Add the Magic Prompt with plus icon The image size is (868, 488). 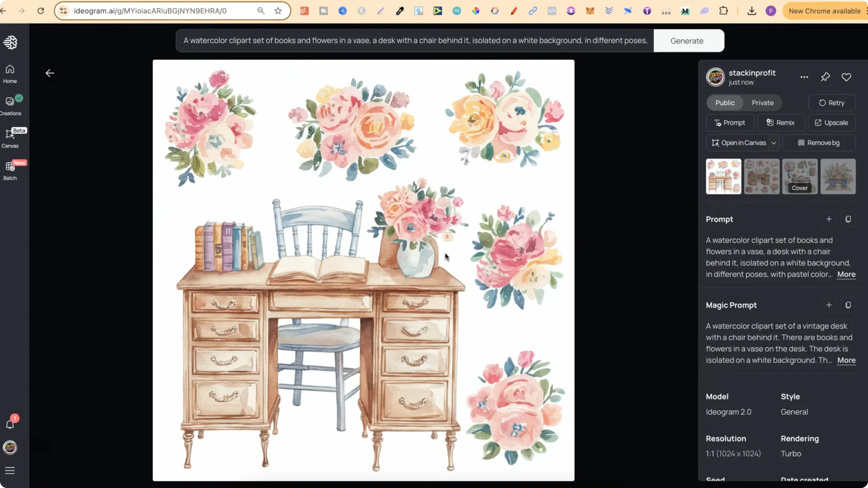pyautogui.click(x=829, y=305)
